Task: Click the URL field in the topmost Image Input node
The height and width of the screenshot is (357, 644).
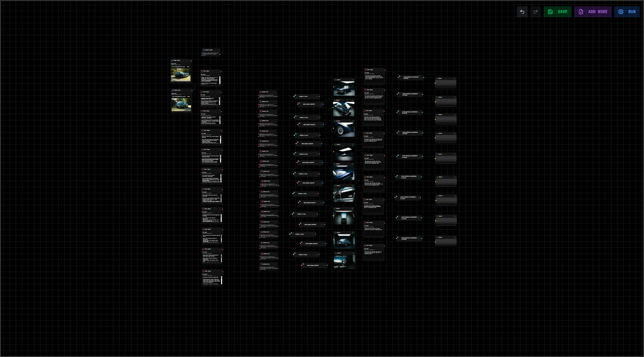Action: (x=178, y=67)
